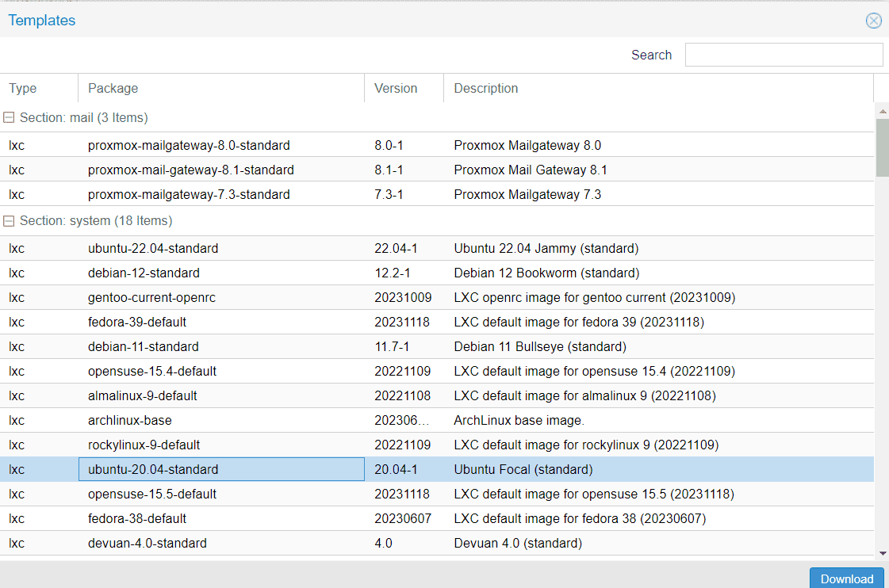Click 'Ubuntu Focal (standard)' description
Screen dimensions: 889x588
[x=523, y=470]
